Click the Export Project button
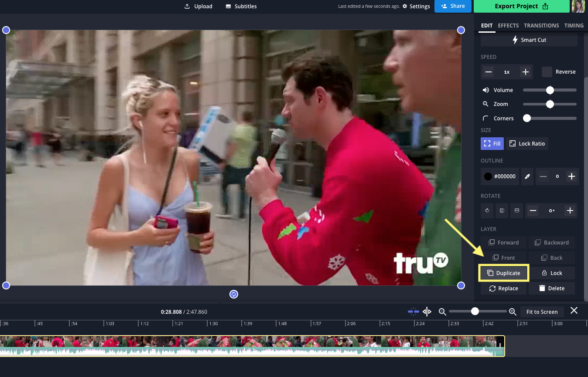Viewport: 588px width, 377px height. tap(522, 6)
